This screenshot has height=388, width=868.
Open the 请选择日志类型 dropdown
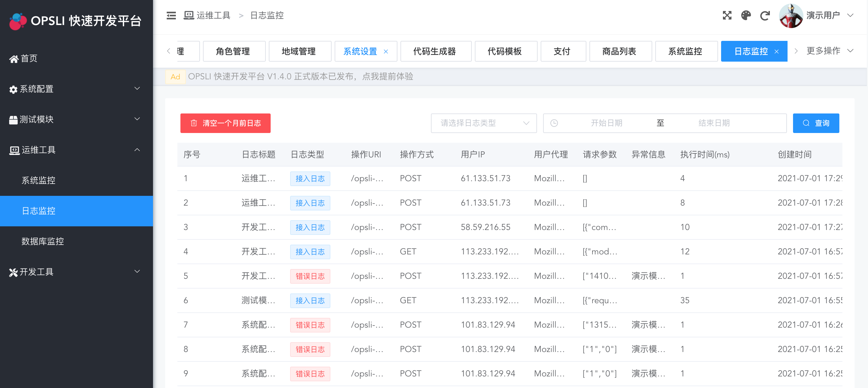pyautogui.click(x=483, y=123)
